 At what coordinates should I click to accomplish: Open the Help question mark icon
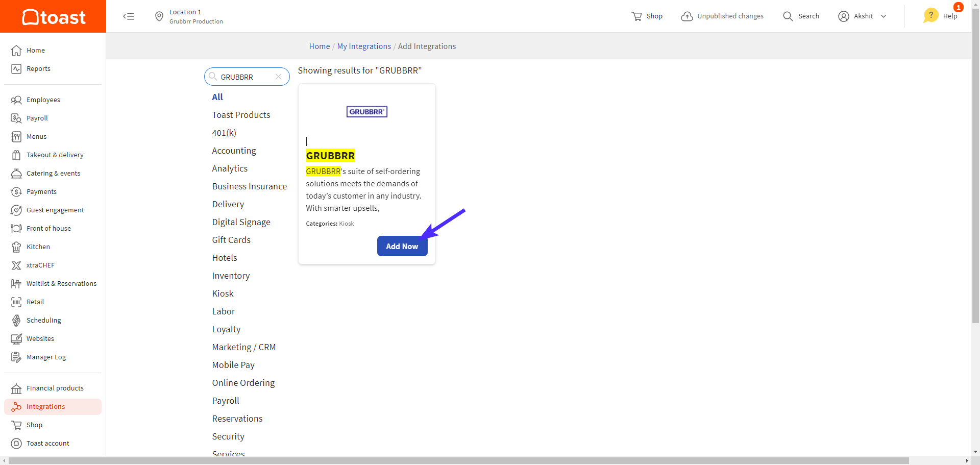[931, 15]
